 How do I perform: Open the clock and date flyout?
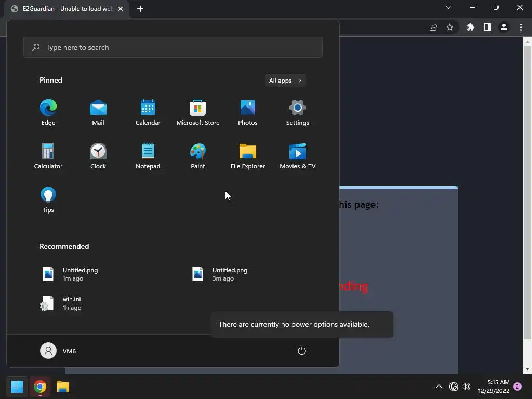494,387
